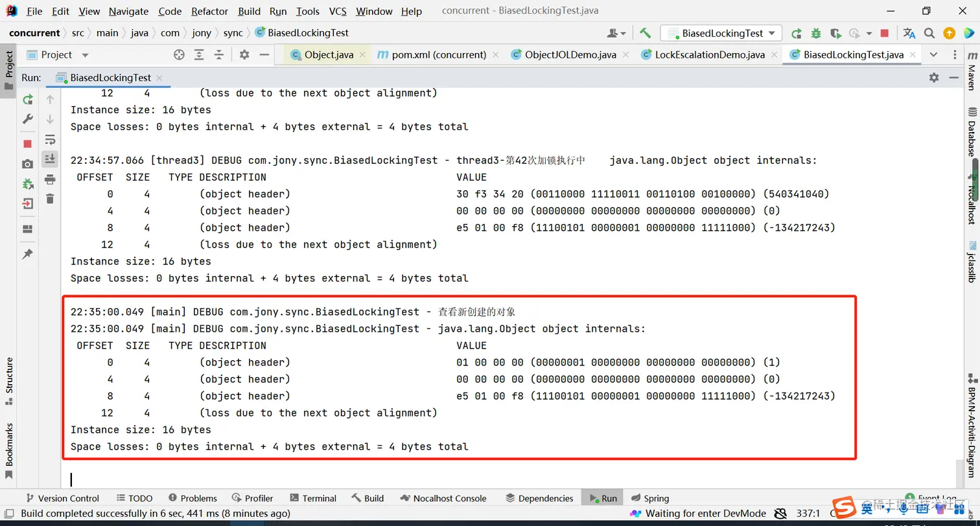
Task: Open the VCS menu
Action: [x=338, y=11]
